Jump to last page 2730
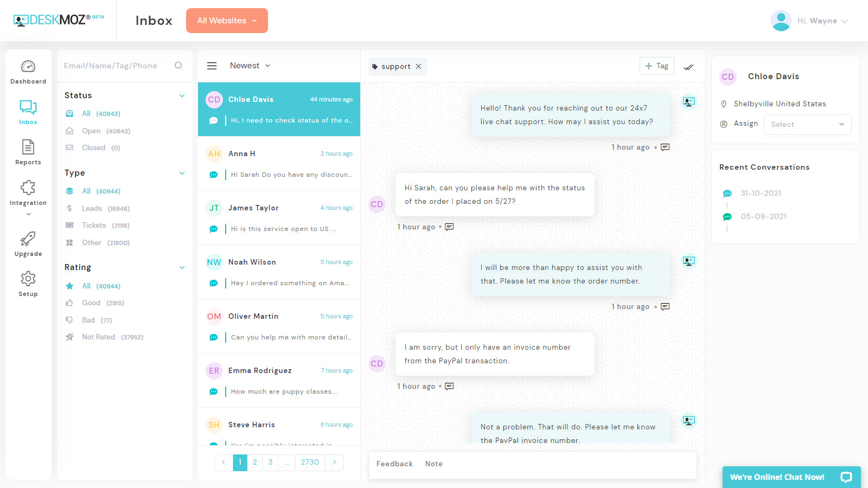This screenshot has height=488, width=868. tap(310, 463)
